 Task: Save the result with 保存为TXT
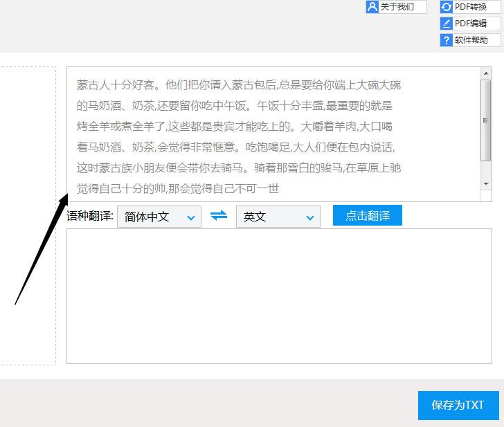[x=458, y=405]
